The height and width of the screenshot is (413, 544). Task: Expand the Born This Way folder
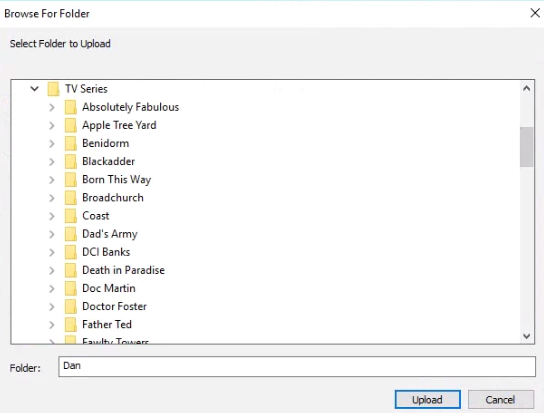[52, 180]
